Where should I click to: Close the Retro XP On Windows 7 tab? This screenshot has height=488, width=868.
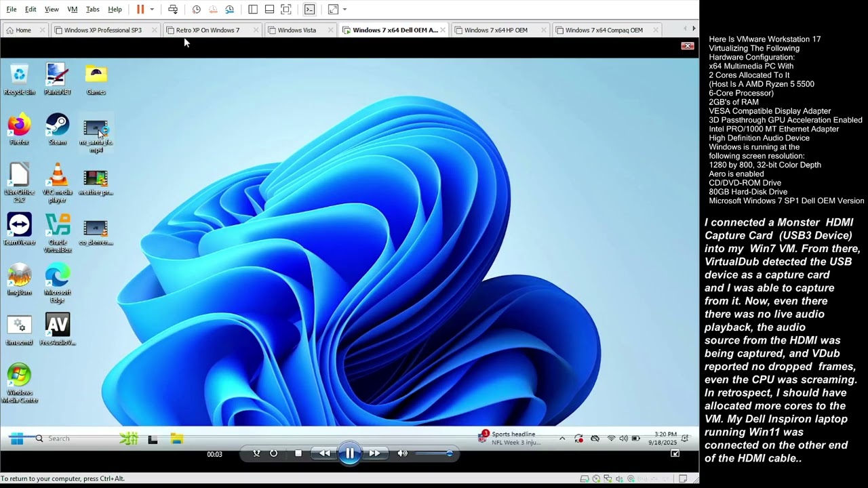(256, 30)
